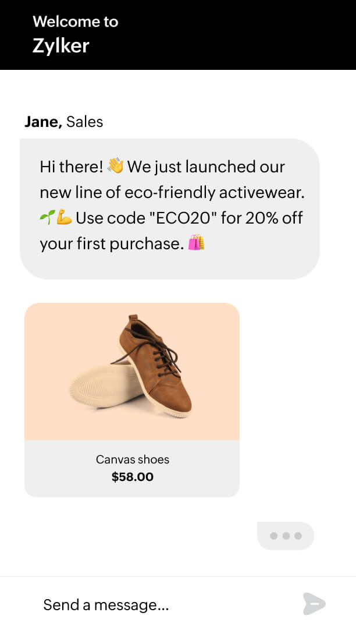Focus the "Send a message..." input field
Screen dimensions: 356x644
163,605
